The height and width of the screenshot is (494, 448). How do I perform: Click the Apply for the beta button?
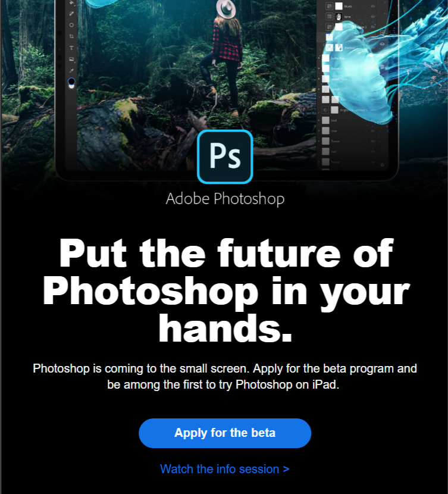pos(225,433)
